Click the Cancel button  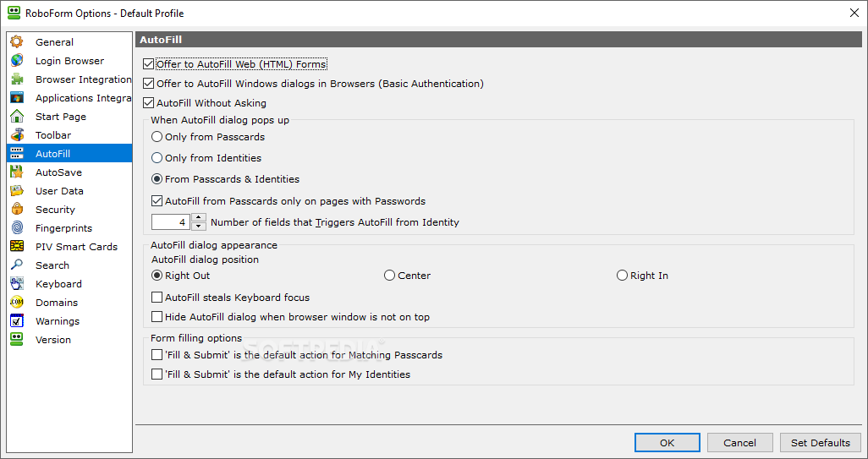(739, 443)
